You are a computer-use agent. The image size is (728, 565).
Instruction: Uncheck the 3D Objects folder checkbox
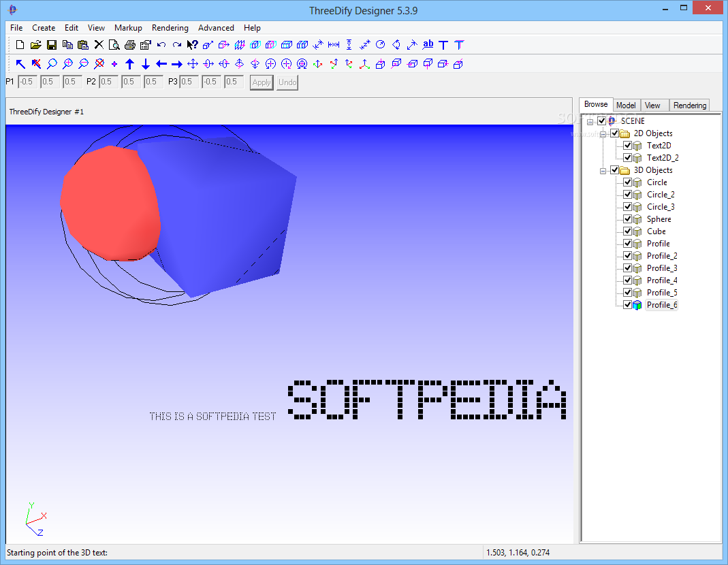[615, 170]
